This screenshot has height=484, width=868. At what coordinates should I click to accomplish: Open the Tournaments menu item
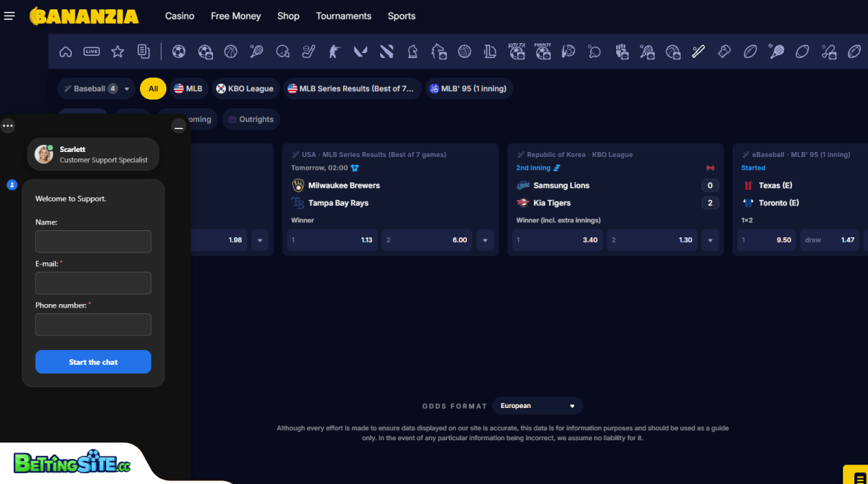click(344, 16)
